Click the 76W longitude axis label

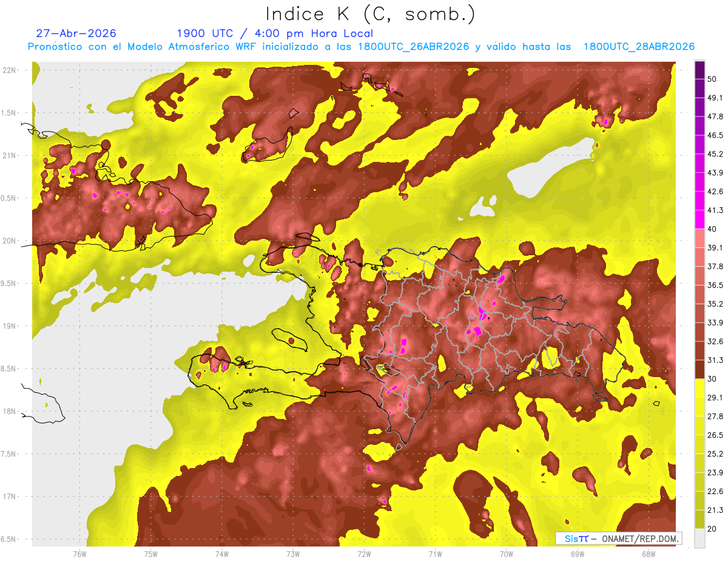pyautogui.click(x=79, y=554)
